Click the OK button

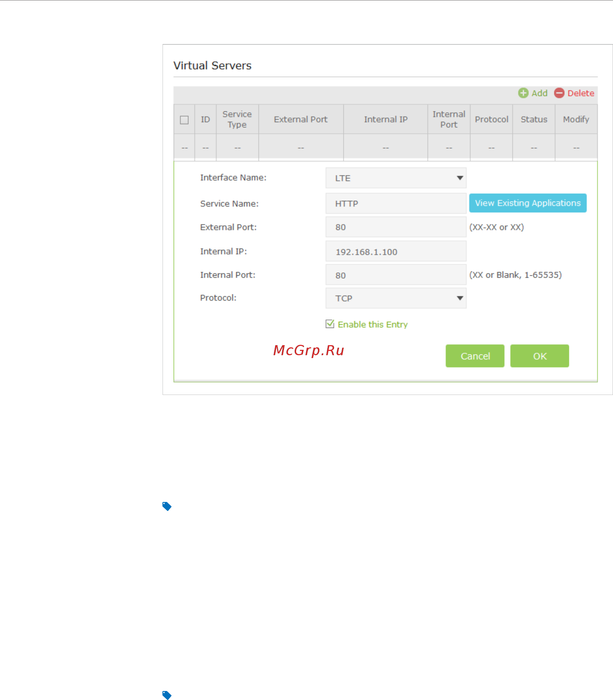coord(540,356)
